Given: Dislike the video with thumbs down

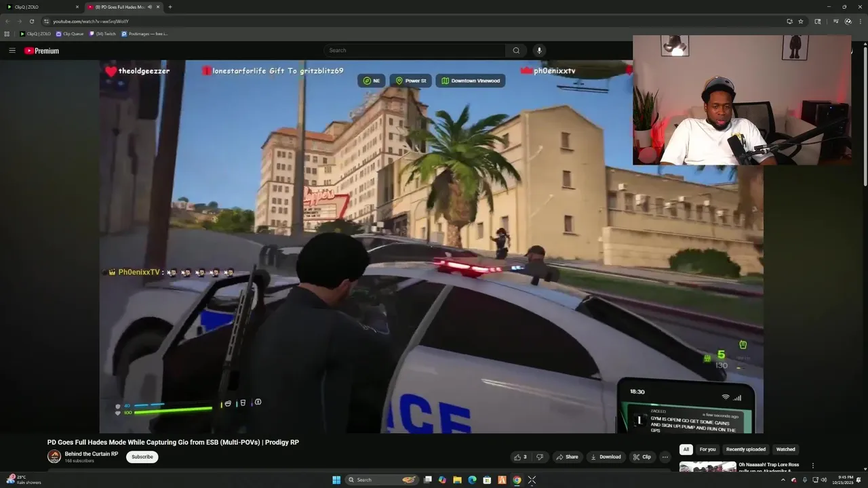Looking at the screenshot, I should pos(540,457).
